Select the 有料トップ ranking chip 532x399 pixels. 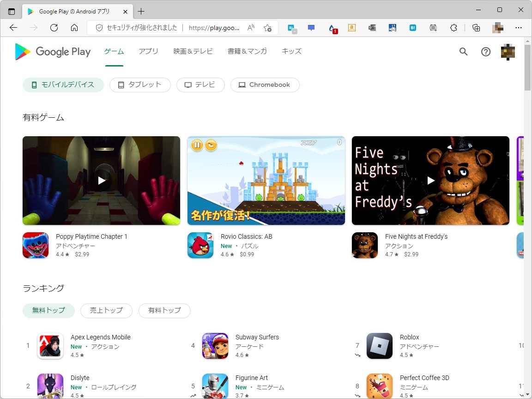click(164, 310)
